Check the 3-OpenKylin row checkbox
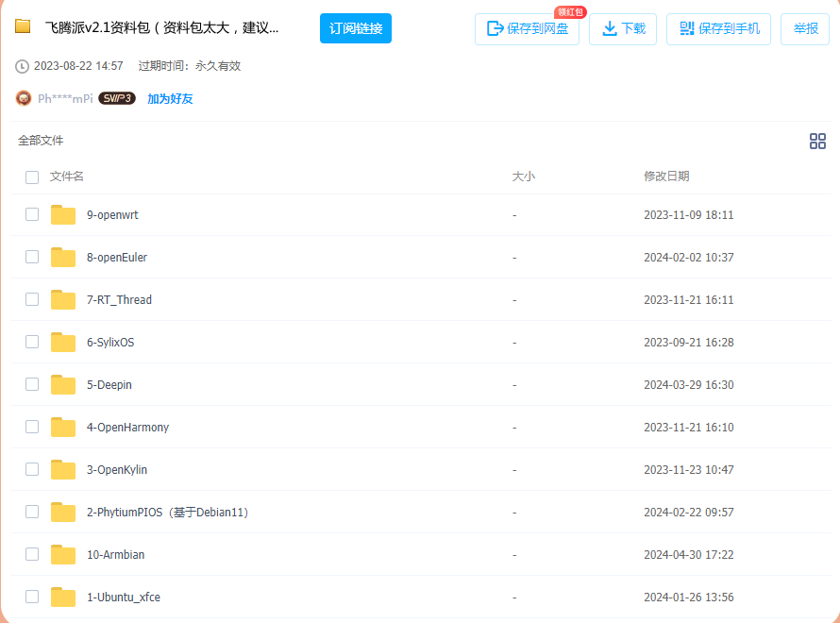This screenshot has width=840, height=623. 32,469
